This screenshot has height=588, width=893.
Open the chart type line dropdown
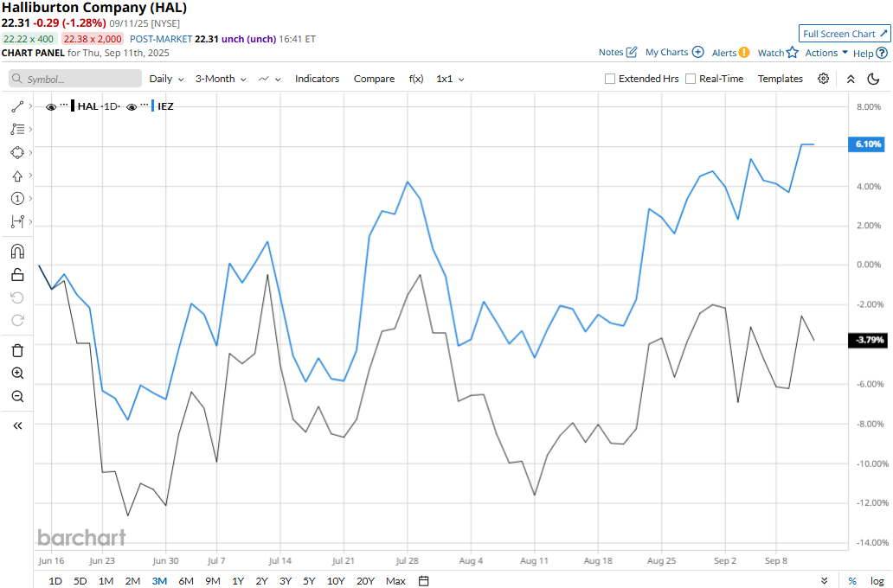(269, 79)
